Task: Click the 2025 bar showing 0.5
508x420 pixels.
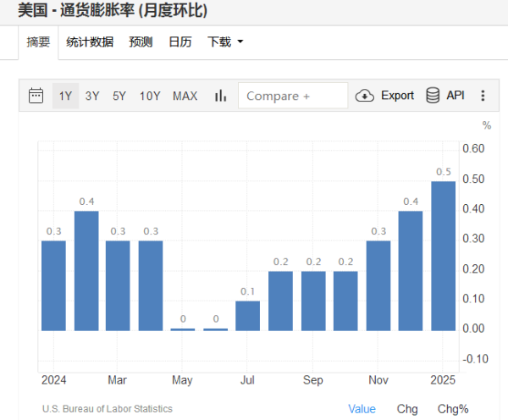Action: [x=444, y=256]
